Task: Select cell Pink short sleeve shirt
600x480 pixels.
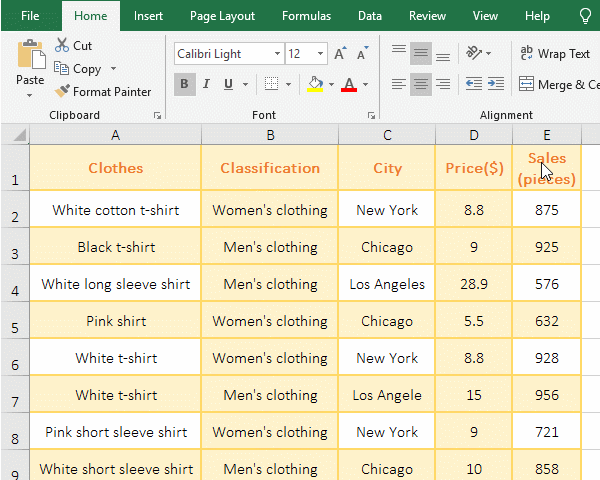Action: (x=116, y=432)
